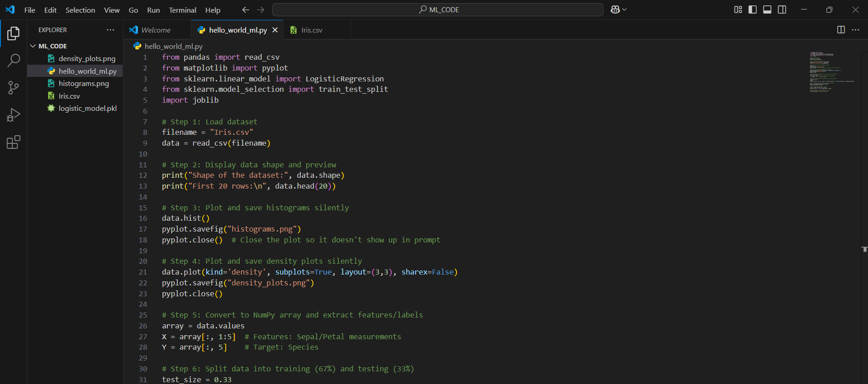Open Explorer Views and More Actions ellipsis
Viewport: 868px width, 384px height.
point(110,30)
